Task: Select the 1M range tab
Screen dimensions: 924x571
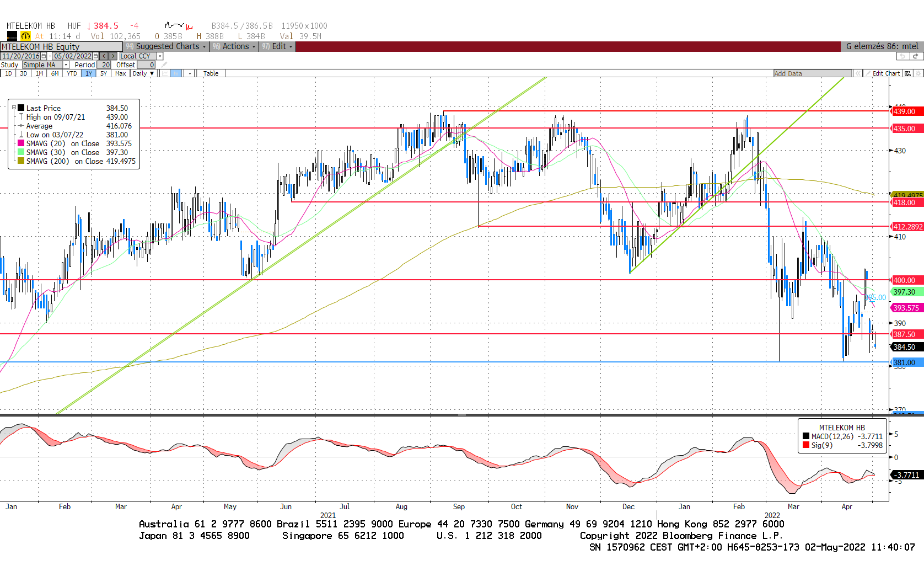Action: coord(39,73)
